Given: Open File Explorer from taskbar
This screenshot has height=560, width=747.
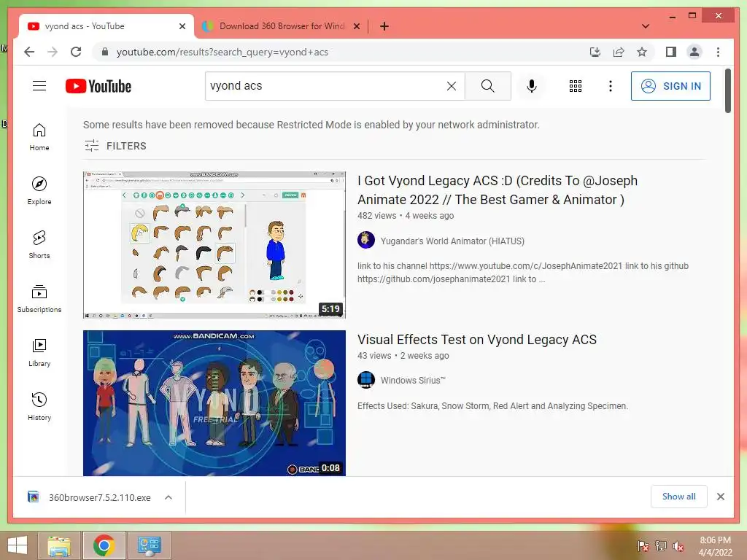Looking at the screenshot, I should click(x=59, y=545).
